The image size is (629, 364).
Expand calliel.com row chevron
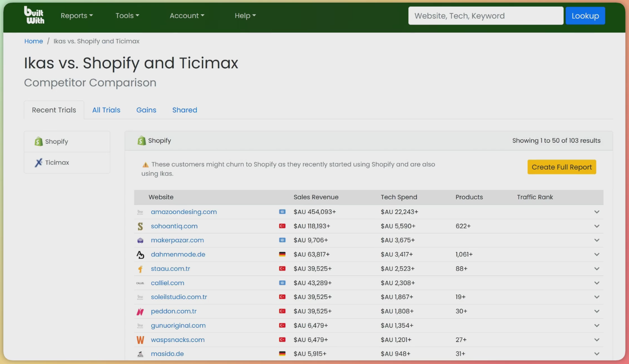[597, 283]
